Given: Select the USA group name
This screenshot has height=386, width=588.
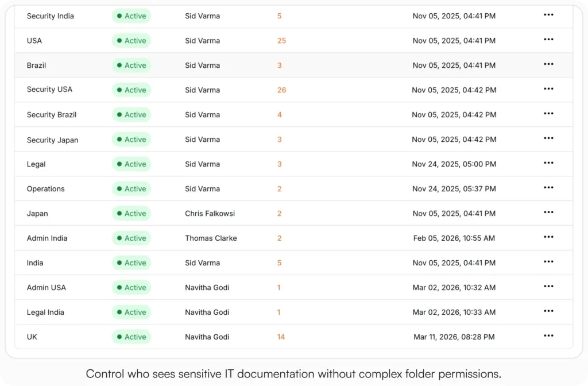Looking at the screenshot, I should pos(34,41).
